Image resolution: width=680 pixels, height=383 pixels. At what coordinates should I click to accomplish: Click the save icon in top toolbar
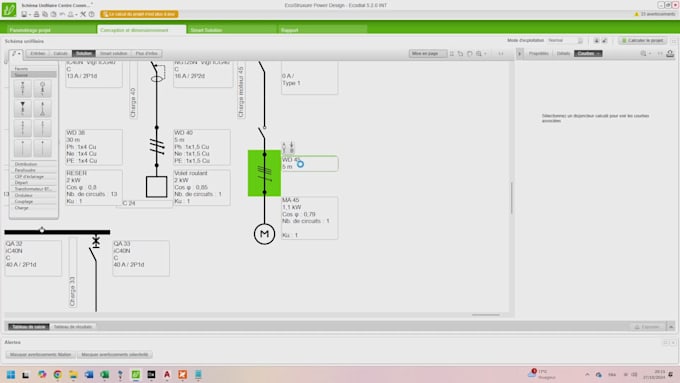click(24, 14)
